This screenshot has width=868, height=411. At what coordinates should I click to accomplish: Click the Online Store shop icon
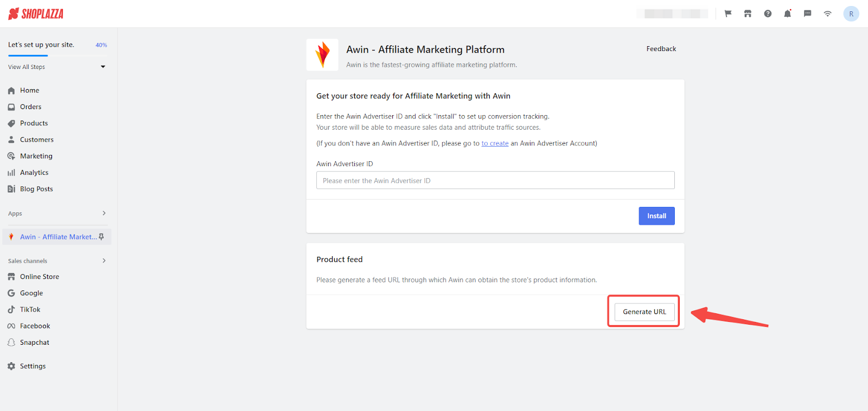point(11,277)
